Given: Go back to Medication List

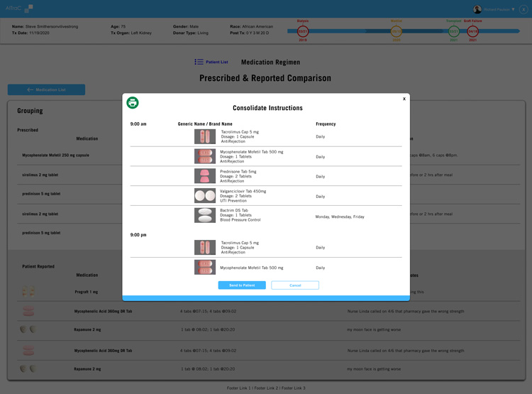Looking at the screenshot, I should (47, 89).
